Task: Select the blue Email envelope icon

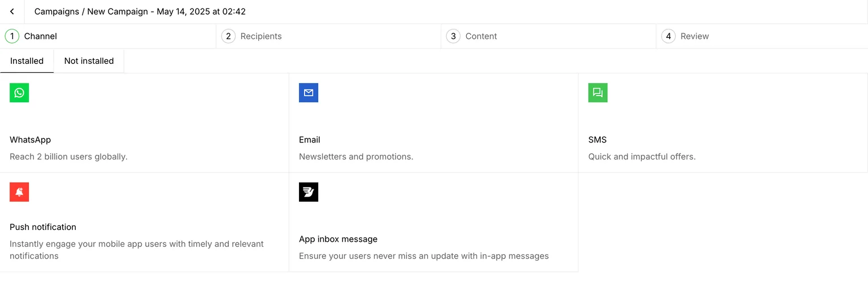Action: tap(309, 93)
